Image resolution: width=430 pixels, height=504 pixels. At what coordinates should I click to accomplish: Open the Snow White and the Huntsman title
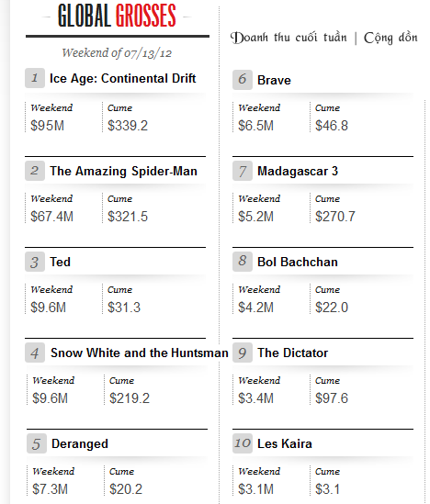tap(140, 353)
